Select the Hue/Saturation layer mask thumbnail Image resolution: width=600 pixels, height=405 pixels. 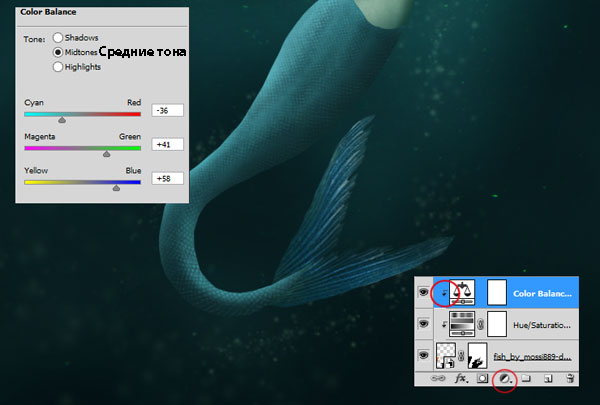pos(497,324)
